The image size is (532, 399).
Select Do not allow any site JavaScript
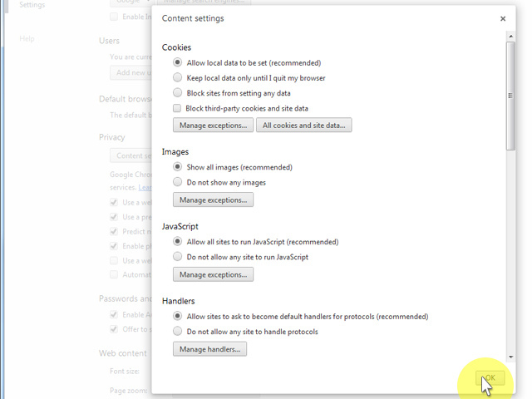178,257
